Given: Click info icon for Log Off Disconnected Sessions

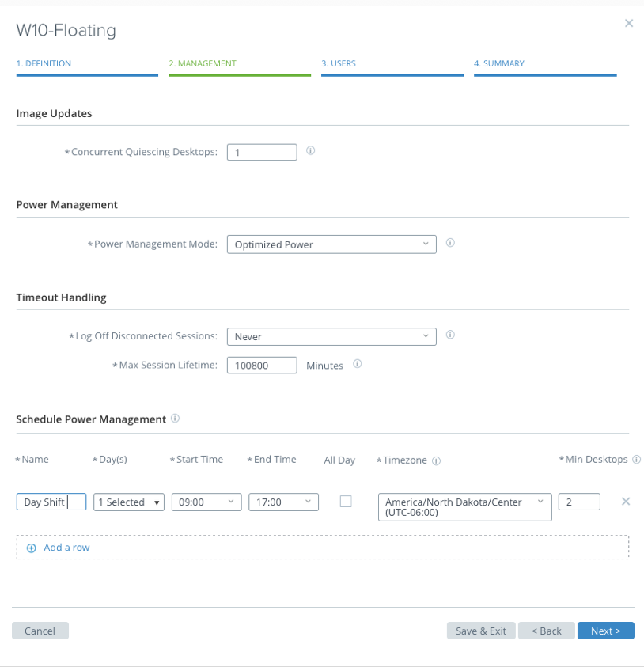Looking at the screenshot, I should click(x=450, y=335).
